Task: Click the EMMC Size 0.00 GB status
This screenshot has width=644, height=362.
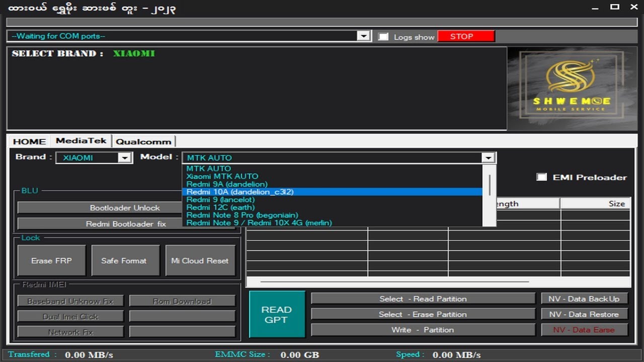Action: [267, 354]
